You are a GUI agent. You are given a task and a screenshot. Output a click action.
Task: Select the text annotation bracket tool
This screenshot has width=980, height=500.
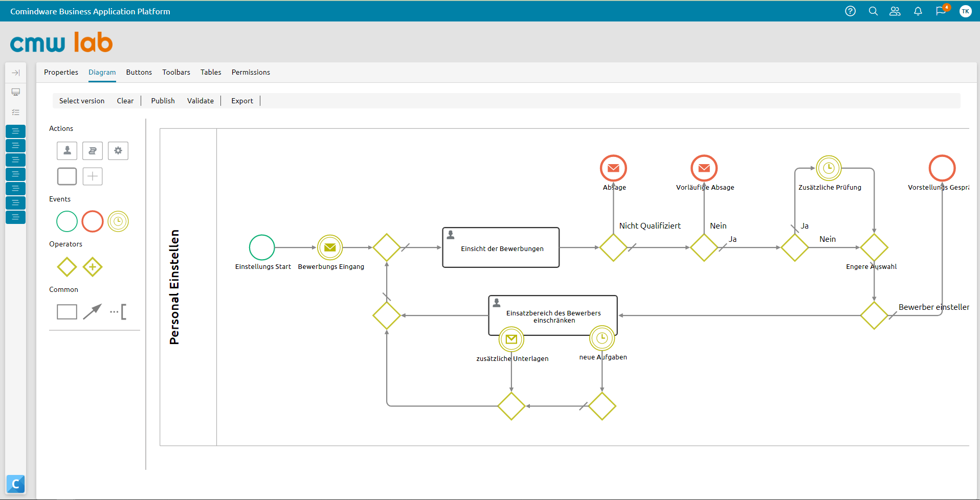click(x=118, y=311)
